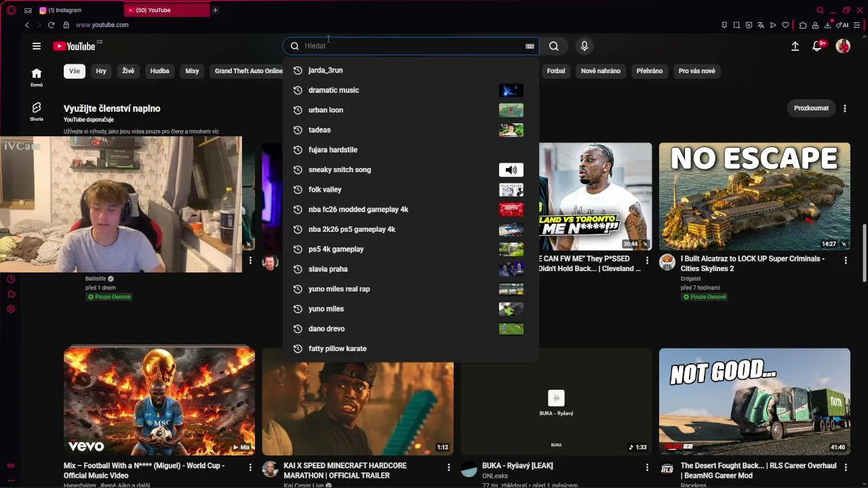The image size is (868, 488).
Task: Select the 'Vše' filter chip
Action: pos(74,71)
